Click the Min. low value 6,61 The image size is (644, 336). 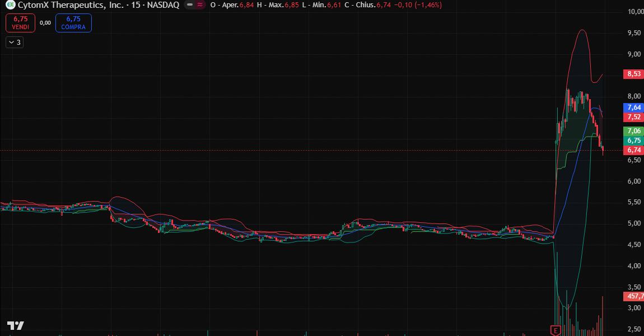(x=334, y=5)
